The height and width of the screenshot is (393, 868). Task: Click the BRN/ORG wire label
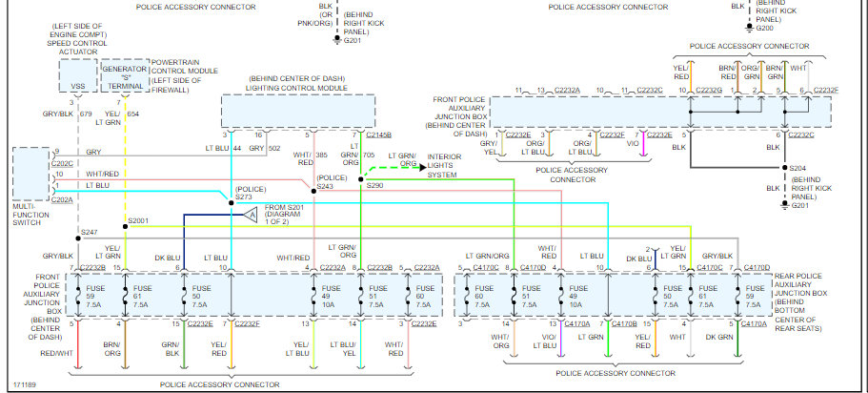pyautogui.click(x=111, y=349)
